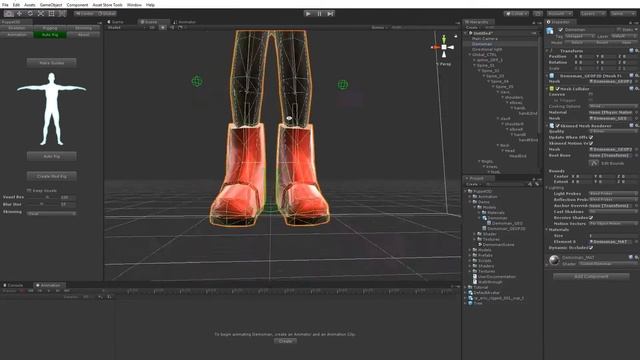
Task: Toggle Skinned Mesh Renderer enabled checkbox
Action: [x=558, y=126]
